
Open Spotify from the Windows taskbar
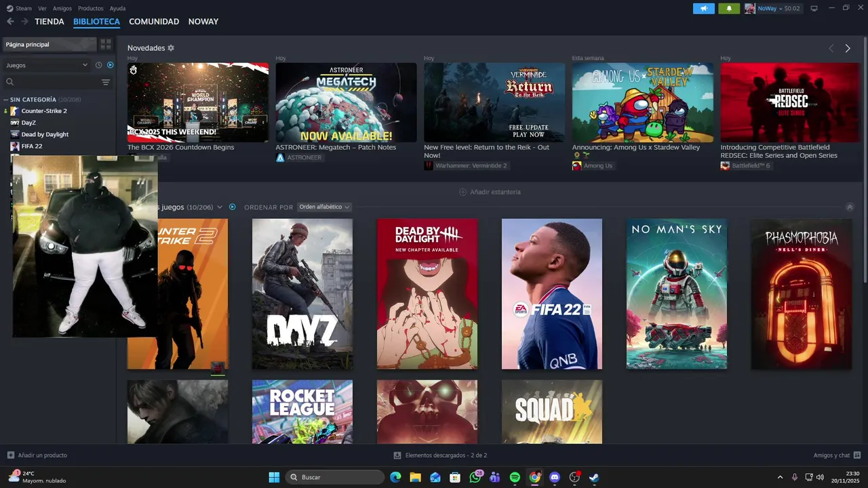pos(515,477)
